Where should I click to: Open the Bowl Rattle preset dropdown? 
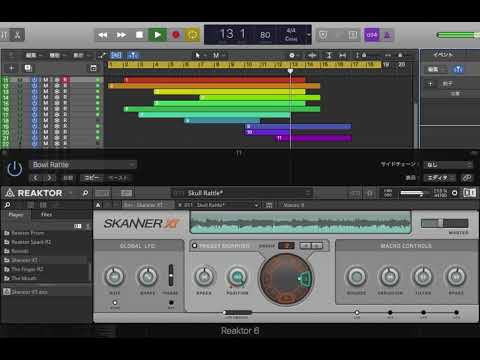83,165
